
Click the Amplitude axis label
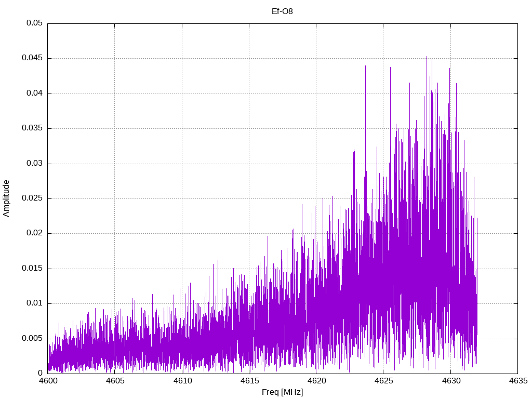(6, 198)
